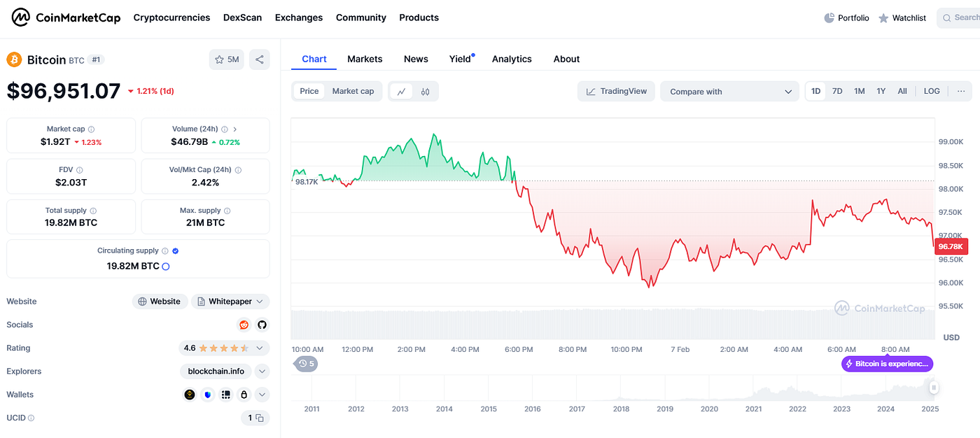
Task: Open Community nav menu
Action: tap(361, 17)
